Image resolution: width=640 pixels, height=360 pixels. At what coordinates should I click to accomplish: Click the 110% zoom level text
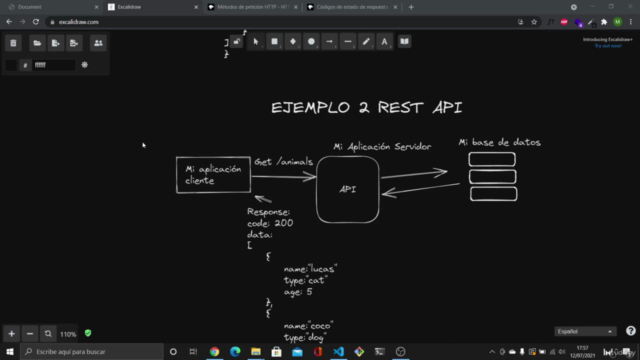[68, 334]
